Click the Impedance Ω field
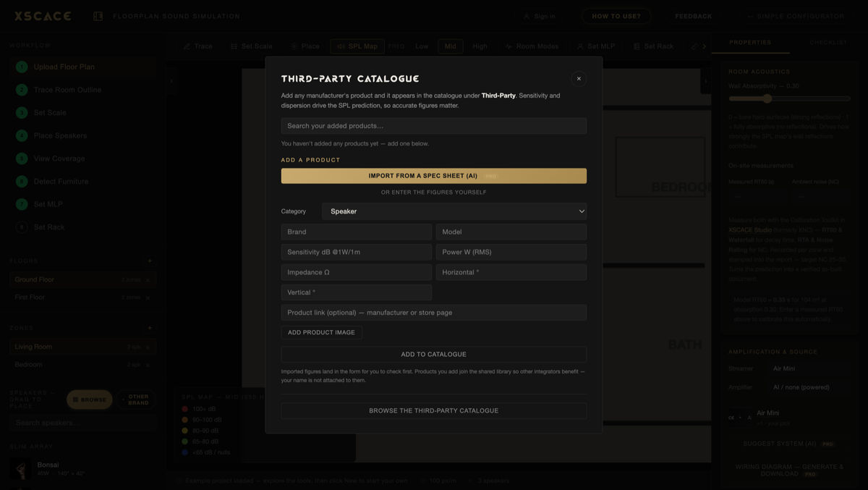 357,272
